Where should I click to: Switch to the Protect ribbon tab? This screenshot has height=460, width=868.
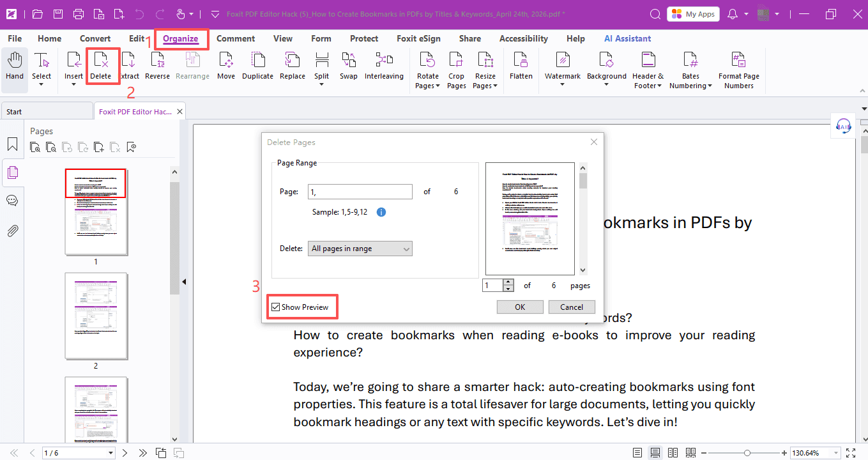[364, 38]
